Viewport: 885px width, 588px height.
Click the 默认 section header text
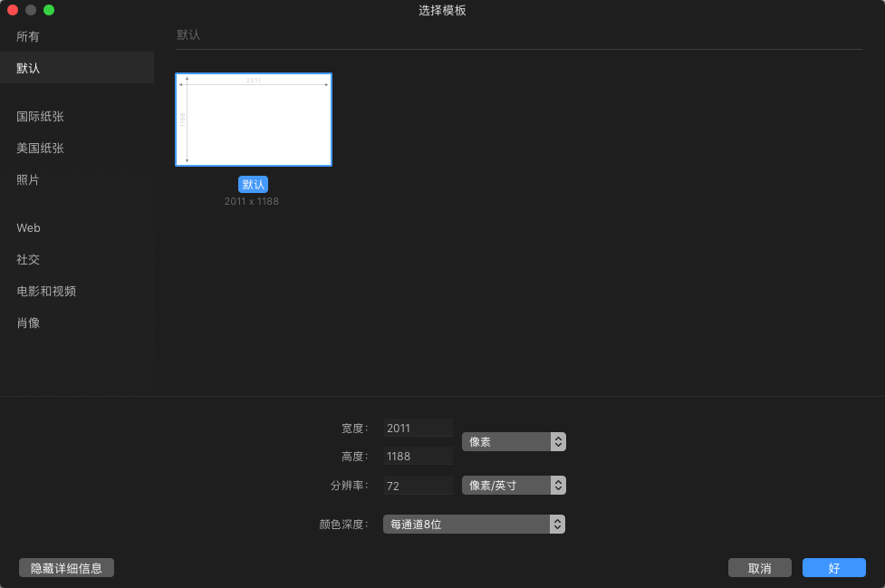(x=188, y=35)
